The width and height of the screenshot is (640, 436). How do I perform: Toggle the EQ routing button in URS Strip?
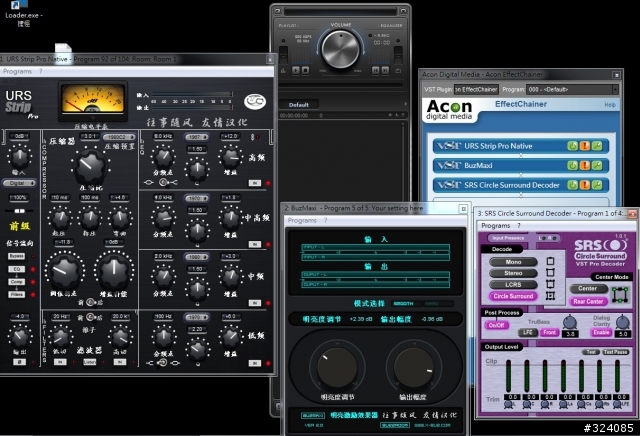[16, 269]
